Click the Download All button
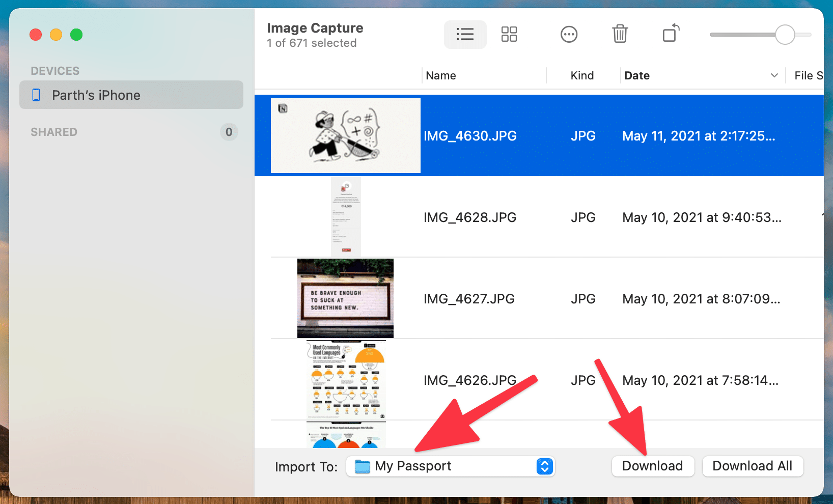Screen dimensions: 833x504 click(752, 466)
